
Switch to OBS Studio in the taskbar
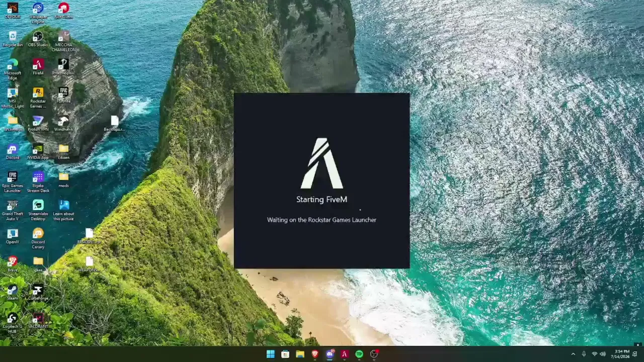point(374,354)
